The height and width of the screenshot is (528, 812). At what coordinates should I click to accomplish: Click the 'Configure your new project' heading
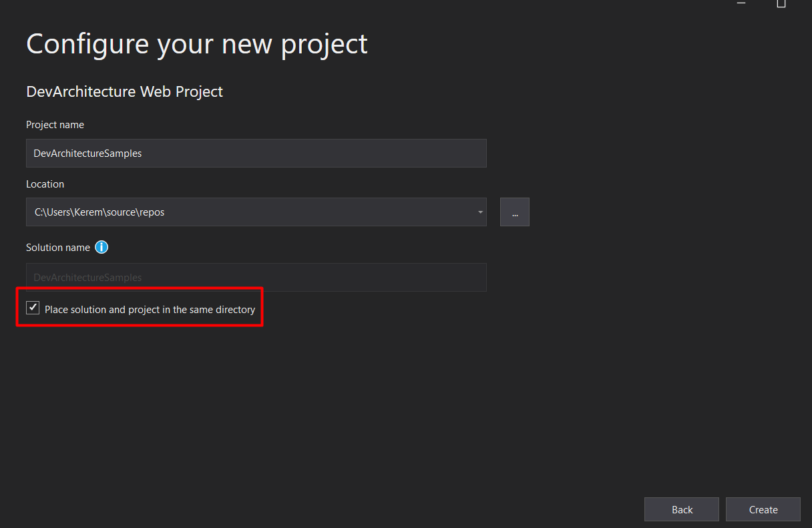pyautogui.click(x=197, y=44)
